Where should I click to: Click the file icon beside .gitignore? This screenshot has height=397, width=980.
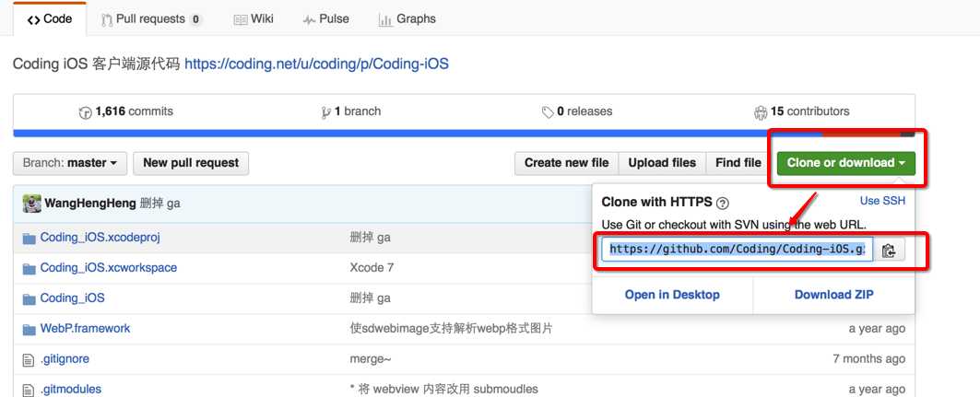pos(28,359)
